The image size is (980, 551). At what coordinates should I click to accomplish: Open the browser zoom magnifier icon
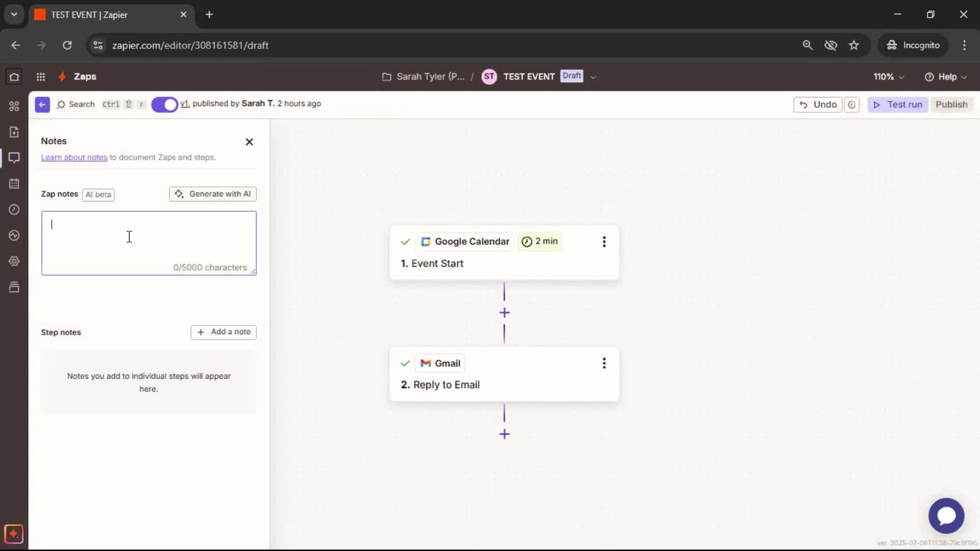tap(807, 45)
